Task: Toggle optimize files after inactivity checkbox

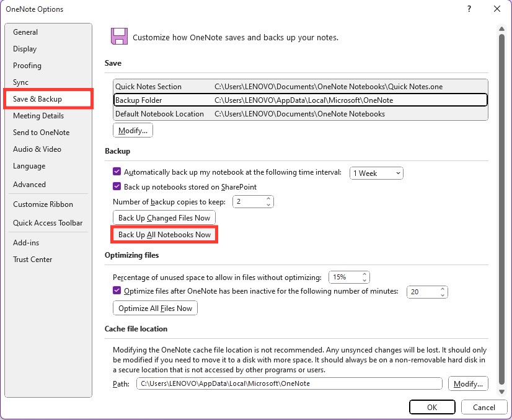Action: 117,290
